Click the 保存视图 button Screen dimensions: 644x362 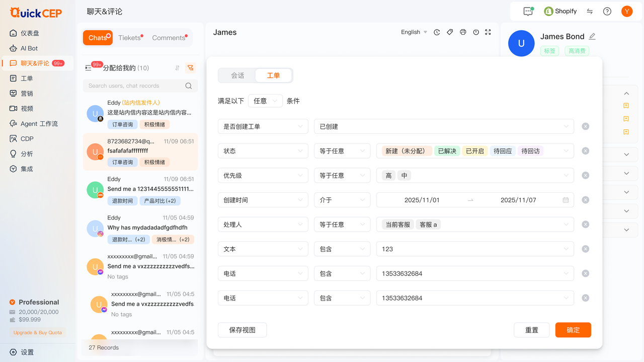pos(242,330)
